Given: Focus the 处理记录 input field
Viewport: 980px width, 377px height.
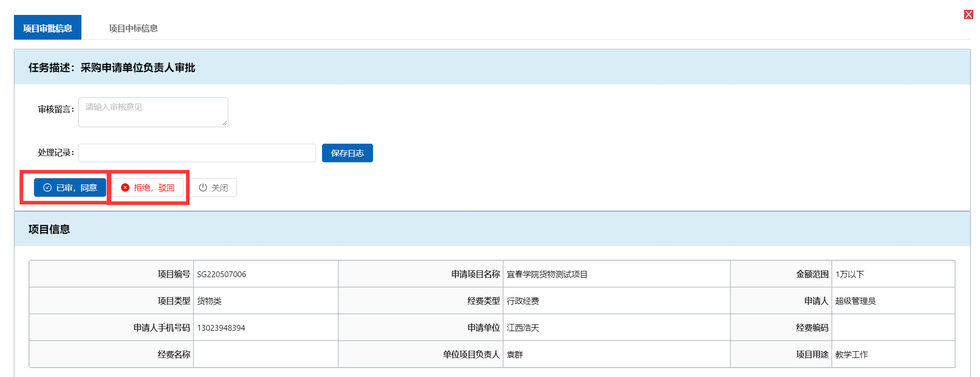Looking at the screenshot, I should click(x=197, y=153).
